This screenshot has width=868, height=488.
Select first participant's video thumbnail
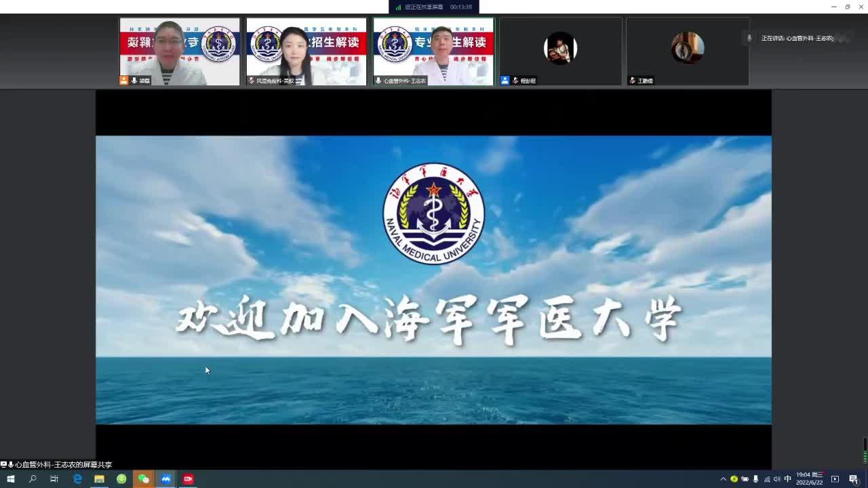click(x=180, y=52)
